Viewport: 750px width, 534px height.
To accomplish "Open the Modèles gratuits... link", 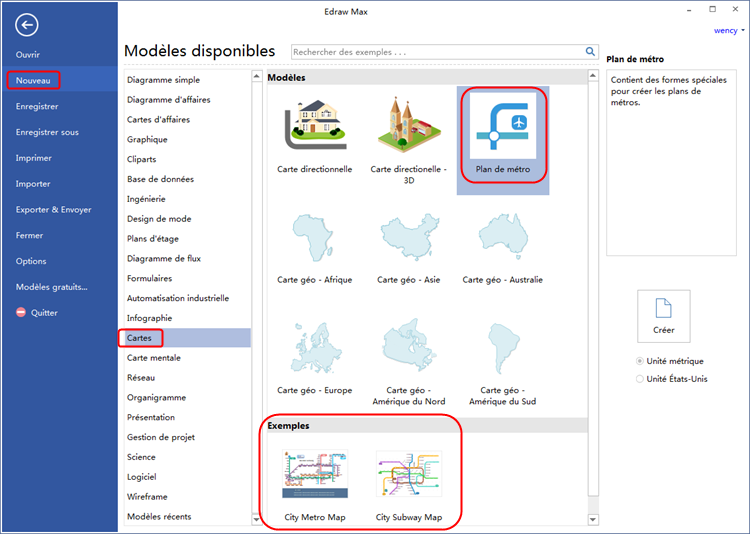I will coord(52,287).
